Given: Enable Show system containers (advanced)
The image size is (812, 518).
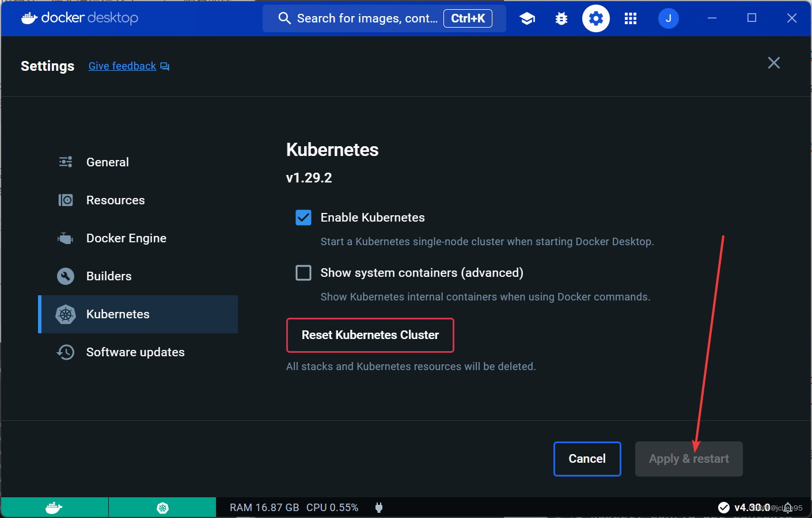Looking at the screenshot, I should [x=303, y=272].
